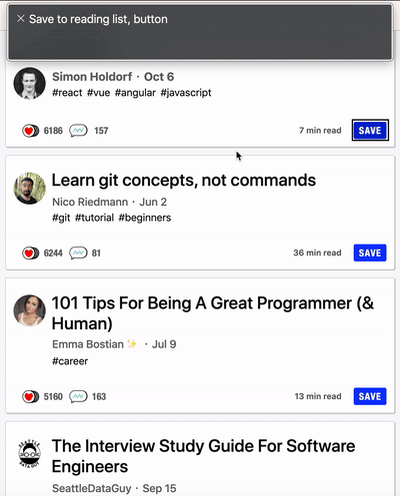Viewport: 400px width, 496px height.
Task: Click heart icon with 6186 reactions
Action: click(30, 131)
